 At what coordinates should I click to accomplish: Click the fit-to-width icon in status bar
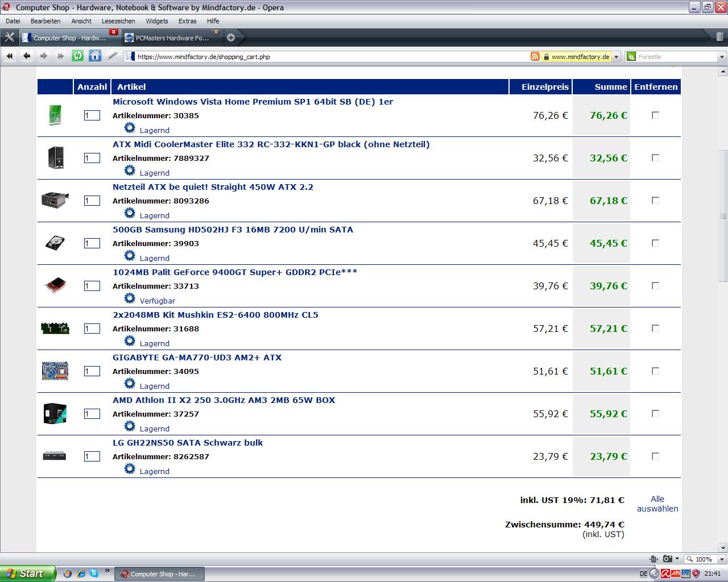pos(653,559)
